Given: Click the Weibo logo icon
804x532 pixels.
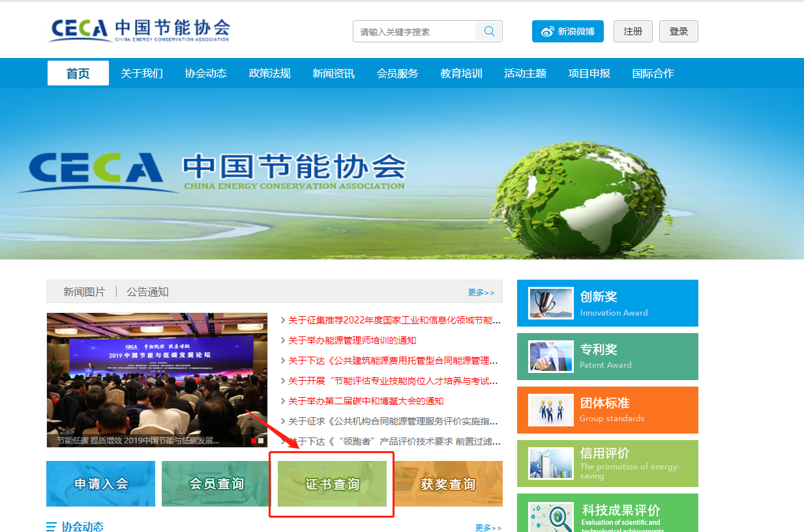Looking at the screenshot, I should 547,31.
